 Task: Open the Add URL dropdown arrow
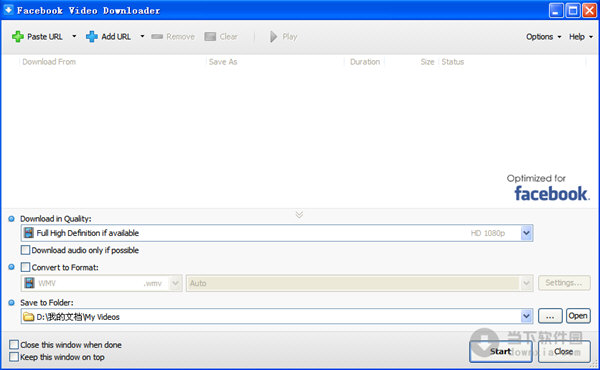click(x=142, y=36)
